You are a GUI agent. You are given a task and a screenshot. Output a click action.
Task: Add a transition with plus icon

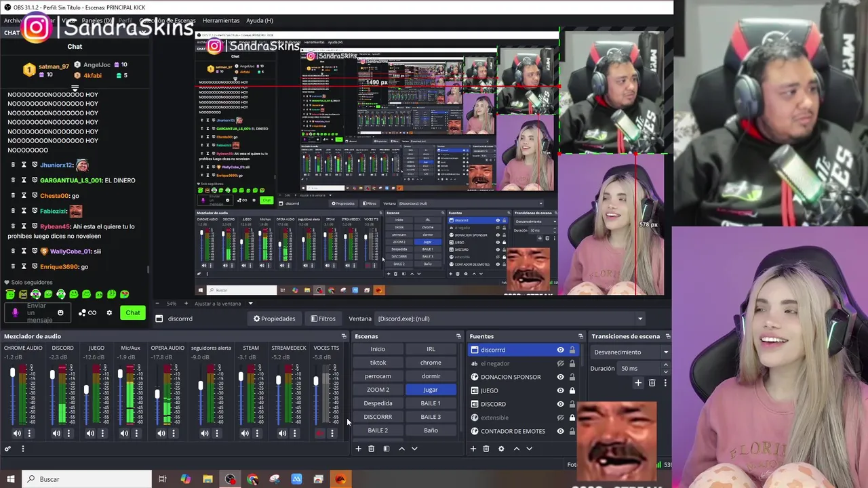637,383
